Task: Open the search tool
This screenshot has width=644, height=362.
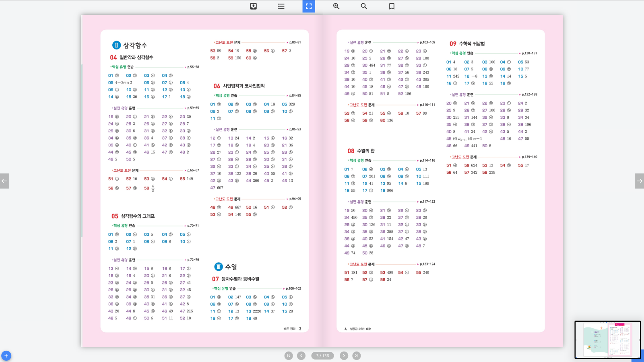Action: (x=364, y=6)
